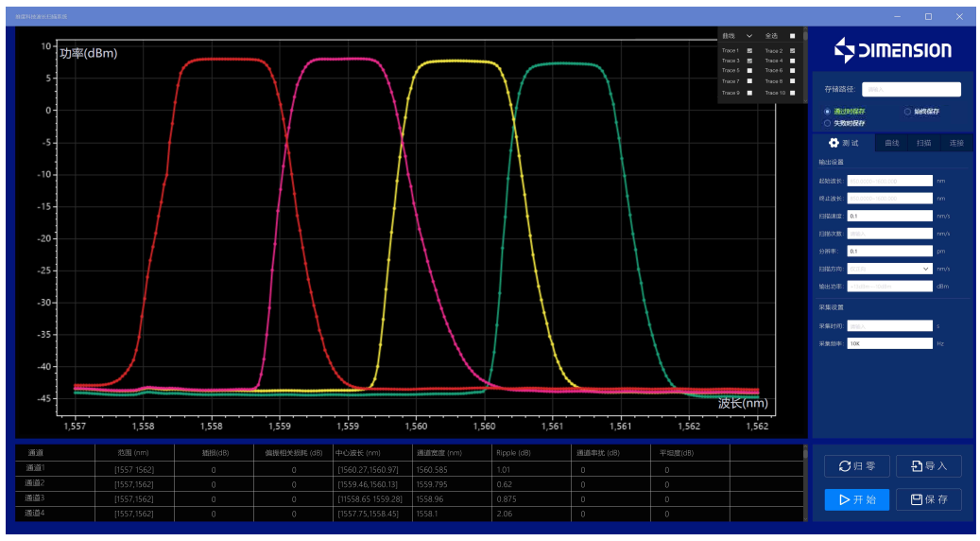Open the 扫描 tab
980x541 pixels.
(923, 143)
